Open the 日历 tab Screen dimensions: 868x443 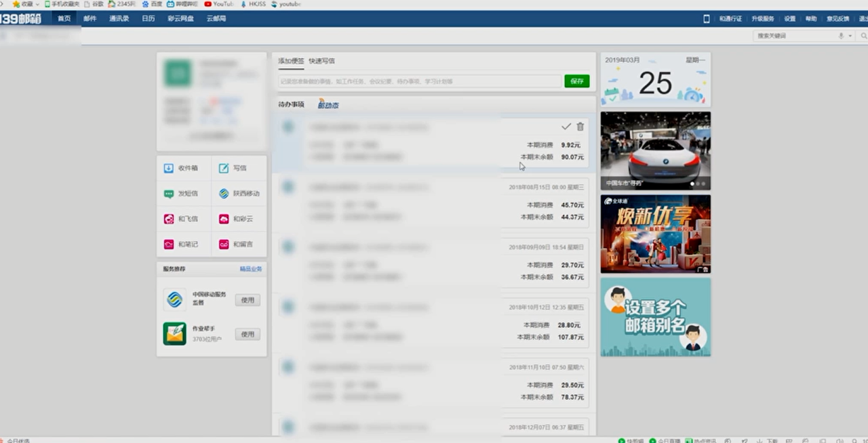[149, 19]
